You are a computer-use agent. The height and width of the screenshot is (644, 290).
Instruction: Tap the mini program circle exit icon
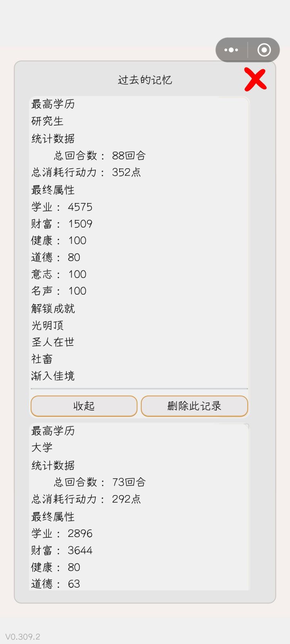point(264,50)
